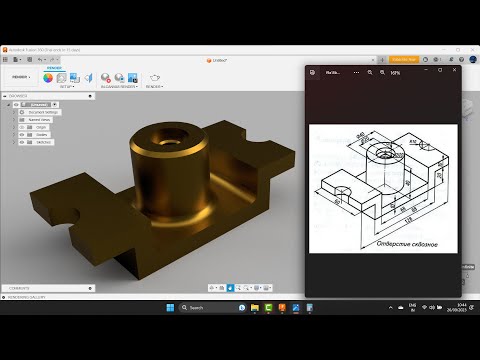This screenshot has width=480, height=360.
Task: Activate the root component radio button
Action: coord(55,105)
